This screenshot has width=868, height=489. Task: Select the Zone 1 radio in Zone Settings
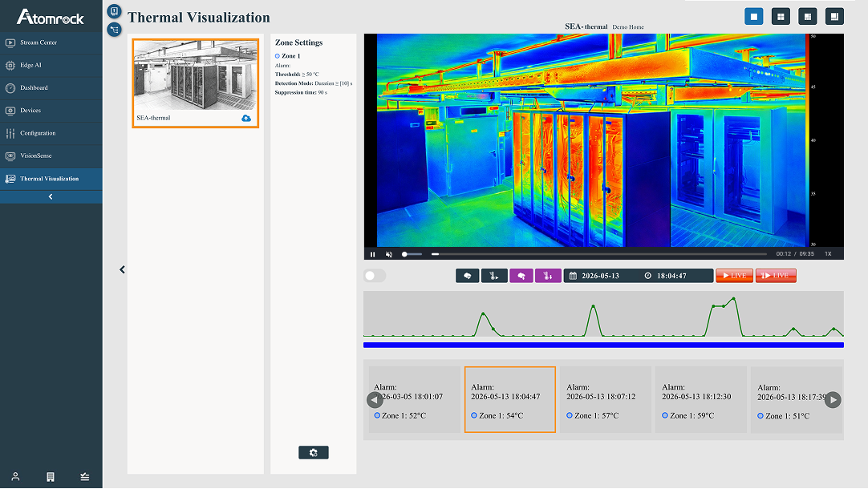pos(278,56)
